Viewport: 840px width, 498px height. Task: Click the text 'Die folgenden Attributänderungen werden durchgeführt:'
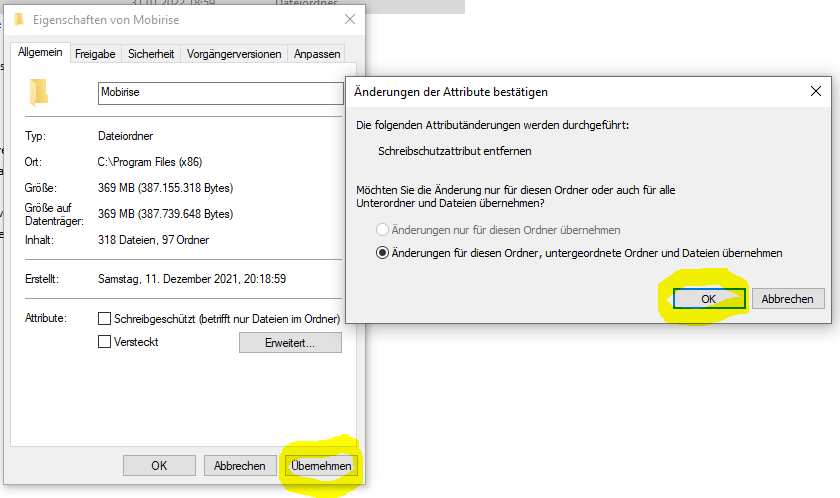tap(492, 125)
